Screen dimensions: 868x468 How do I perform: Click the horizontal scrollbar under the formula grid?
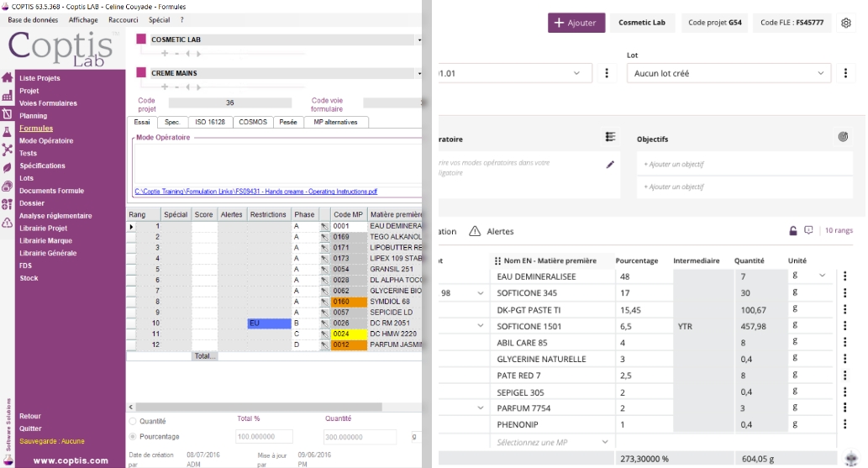point(259,407)
